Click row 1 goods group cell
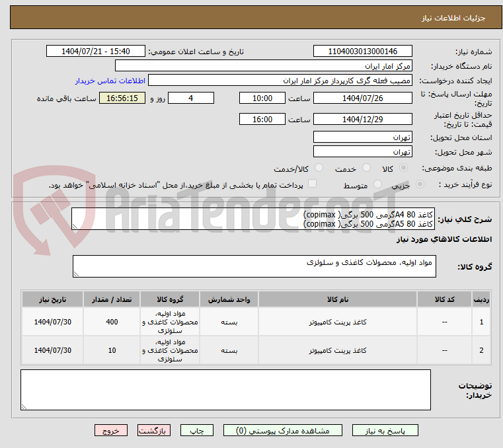 [170, 322]
